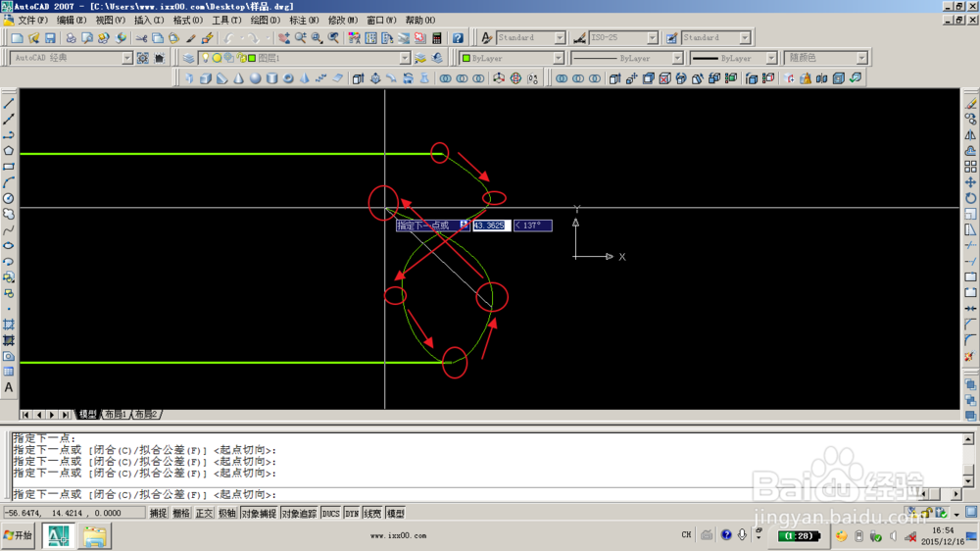
Task: Click the layer on/off lightbulb icon
Action: 205,58
